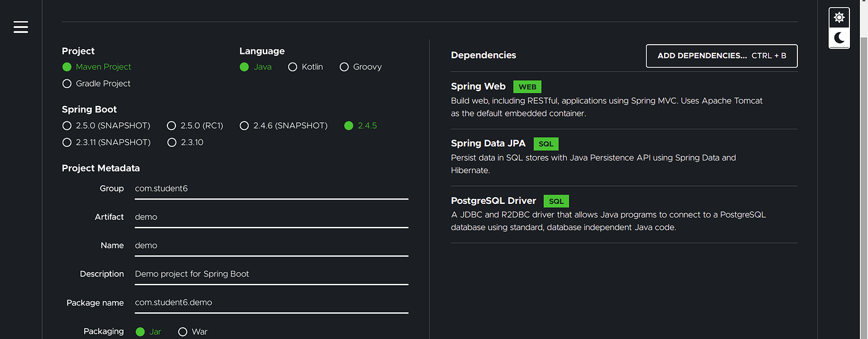
Task: Select the Spring Web dependency entry
Action: pos(624,100)
